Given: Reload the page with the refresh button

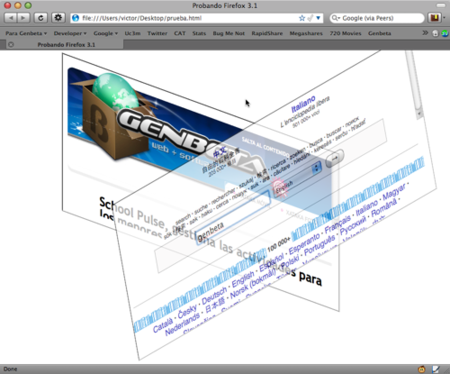Looking at the screenshot, I should (41, 18).
